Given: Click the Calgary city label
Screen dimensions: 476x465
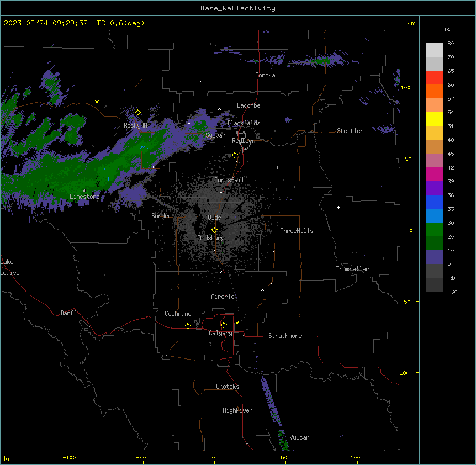Looking at the screenshot, I should pyautogui.click(x=221, y=333).
